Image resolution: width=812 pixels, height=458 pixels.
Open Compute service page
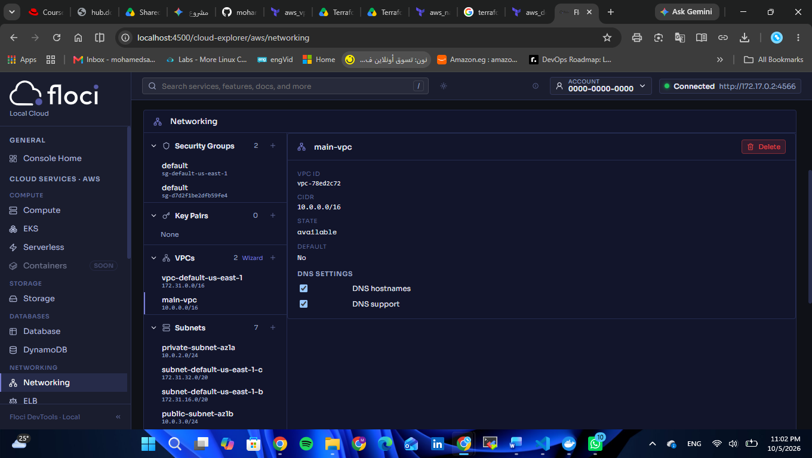pyautogui.click(x=41, y=210)
